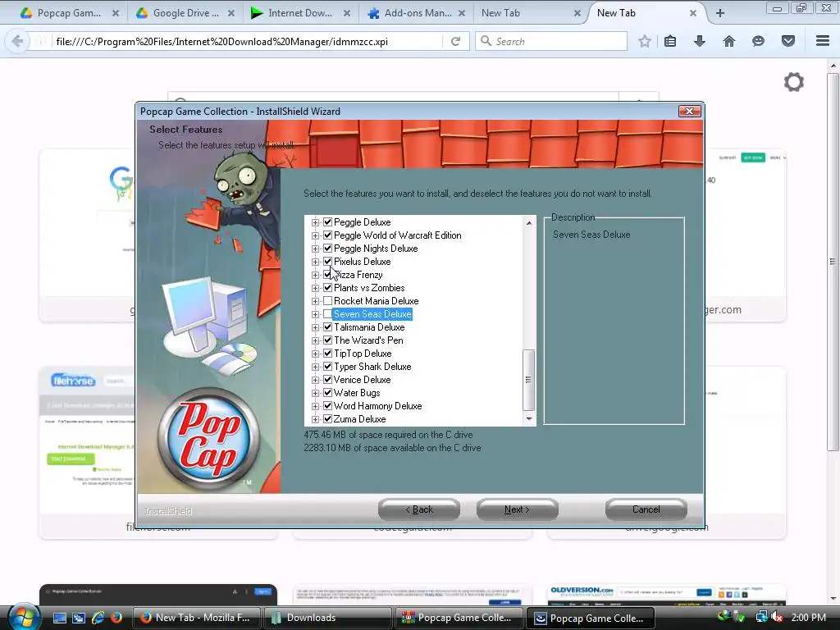Click the Pocket icon in toolbar
This screenshot has width=840, height=630.
pyautogui.click(x=788, y=41)
